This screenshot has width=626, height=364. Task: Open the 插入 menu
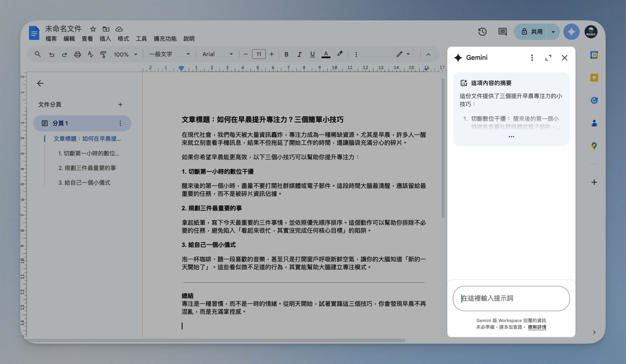coord(105,39)
